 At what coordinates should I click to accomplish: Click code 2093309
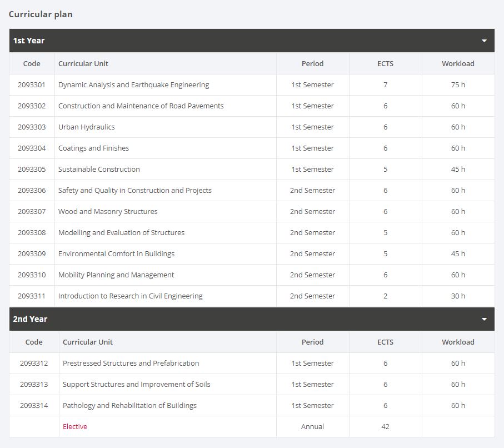click(32, 254)
